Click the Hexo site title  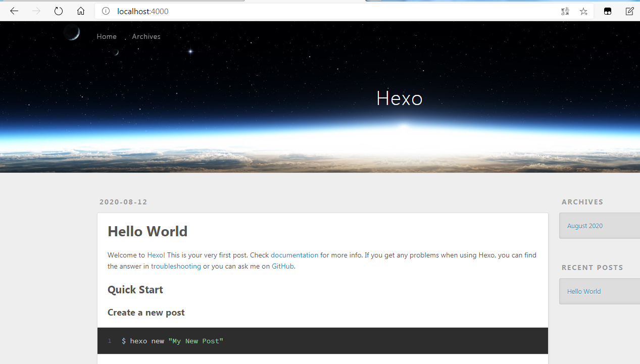tap(400, 98)
